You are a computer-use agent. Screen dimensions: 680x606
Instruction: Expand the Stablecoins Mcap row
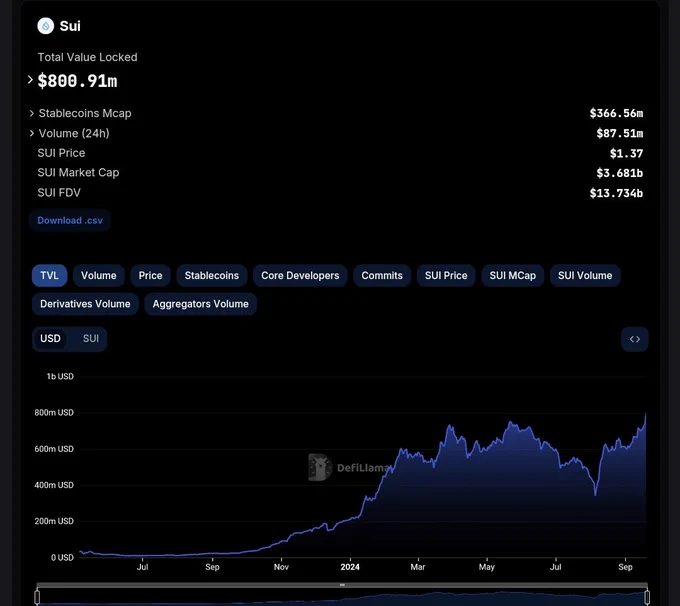coord(32,113)
